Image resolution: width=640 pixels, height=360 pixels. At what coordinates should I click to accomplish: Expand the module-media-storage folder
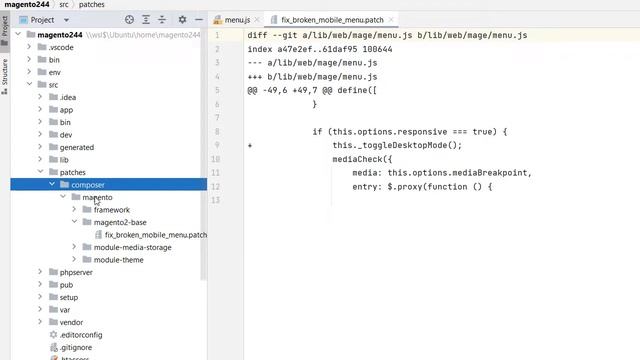pyautogui.click(x=74, y=247)
